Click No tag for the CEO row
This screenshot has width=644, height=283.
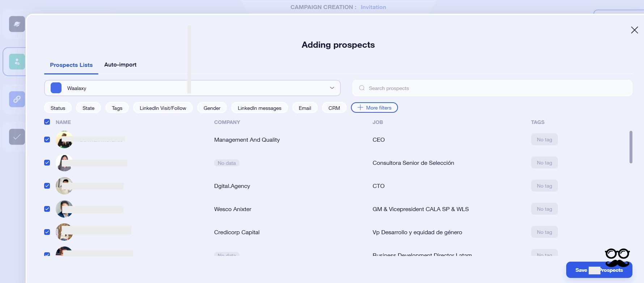[545, 140]
